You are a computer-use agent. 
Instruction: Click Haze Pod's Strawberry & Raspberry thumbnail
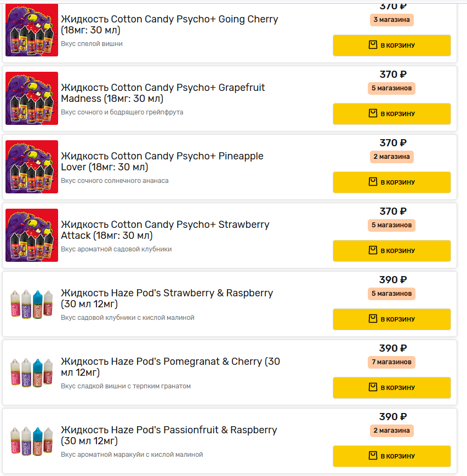click(x=32, y=304)
